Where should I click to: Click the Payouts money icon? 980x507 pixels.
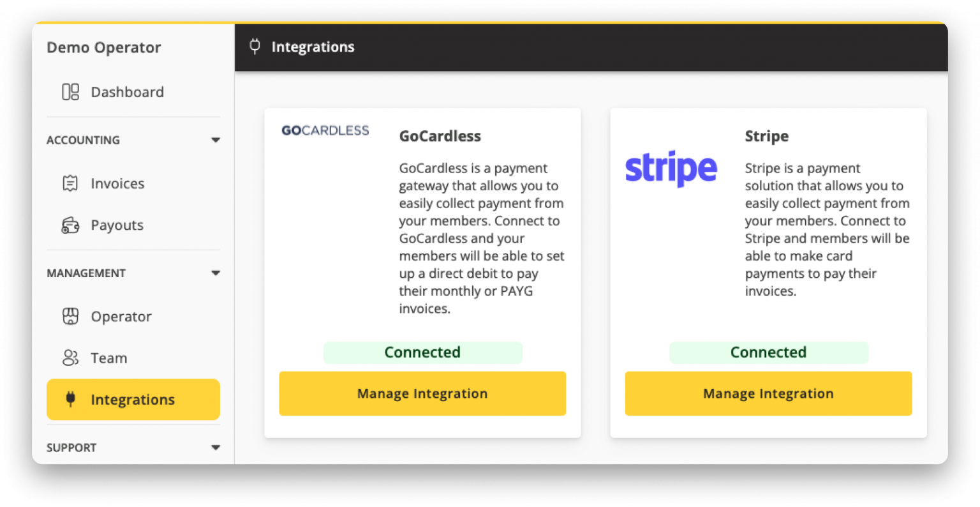(x=70, y=225)
